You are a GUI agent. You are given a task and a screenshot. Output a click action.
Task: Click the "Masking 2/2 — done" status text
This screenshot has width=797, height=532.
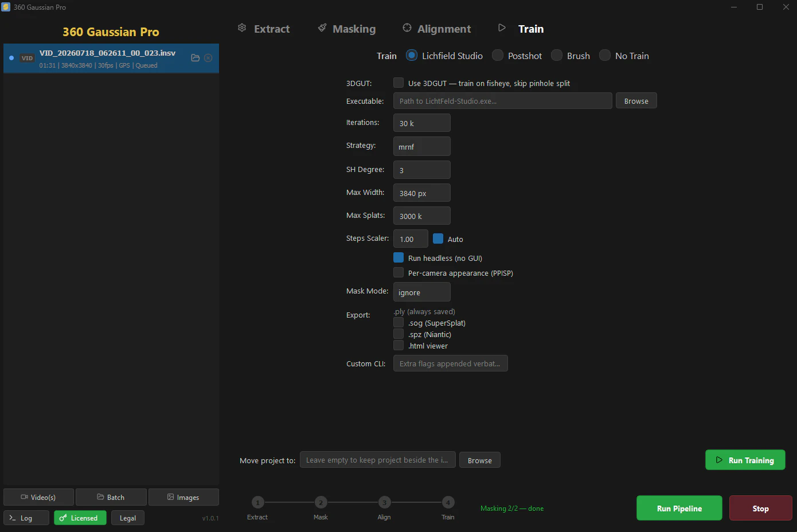(x=512, y=508)
